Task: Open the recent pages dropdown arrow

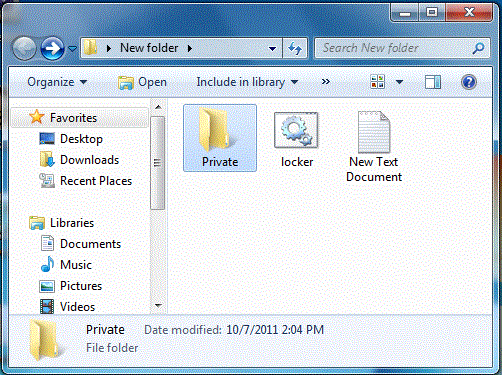Action: coord(72,49)
